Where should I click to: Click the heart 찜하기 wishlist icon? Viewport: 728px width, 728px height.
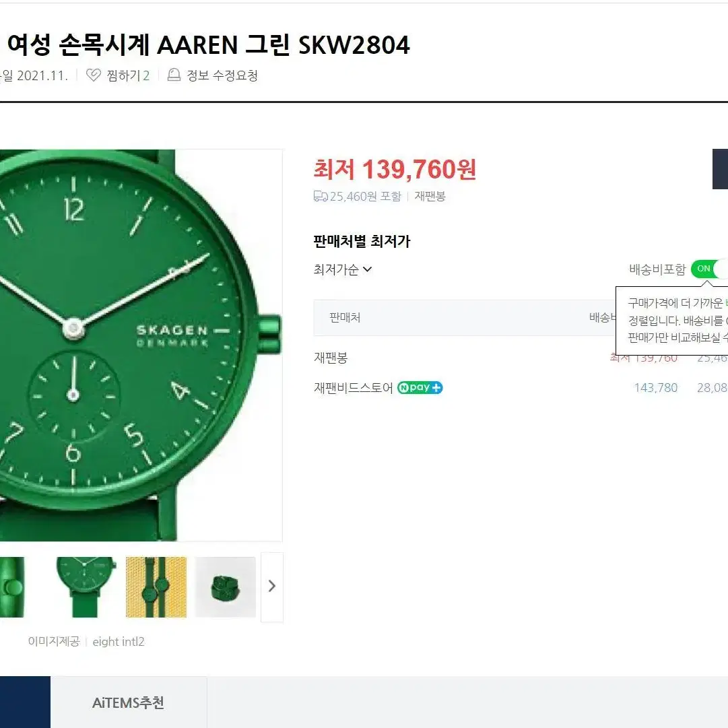(94, 75)
